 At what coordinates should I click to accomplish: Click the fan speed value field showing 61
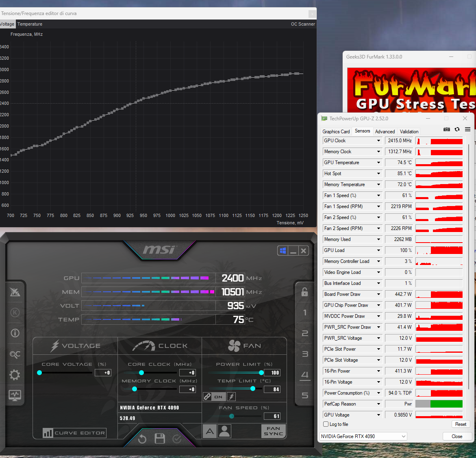pos(272,416)
